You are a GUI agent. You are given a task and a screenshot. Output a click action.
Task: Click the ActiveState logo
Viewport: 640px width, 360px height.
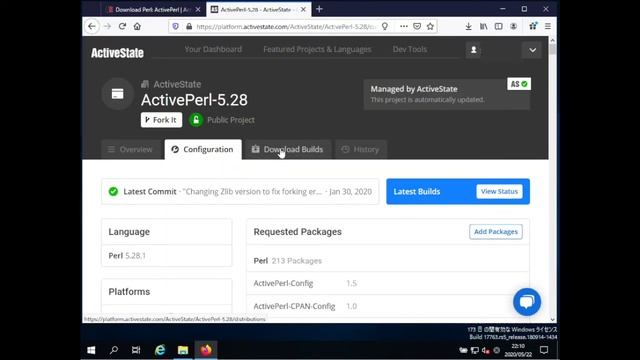[x=117, y=53]
